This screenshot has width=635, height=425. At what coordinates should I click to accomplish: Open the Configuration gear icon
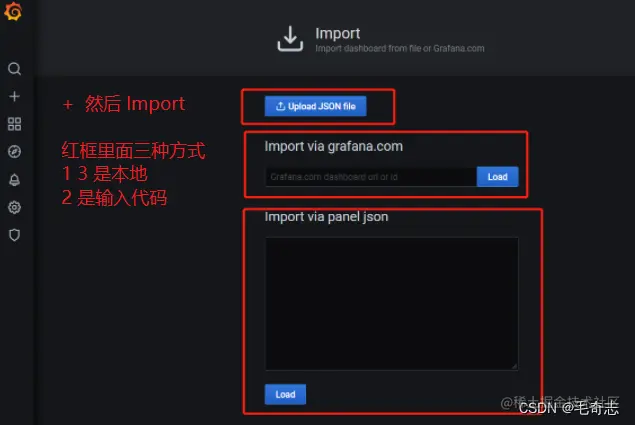(14, 207)
